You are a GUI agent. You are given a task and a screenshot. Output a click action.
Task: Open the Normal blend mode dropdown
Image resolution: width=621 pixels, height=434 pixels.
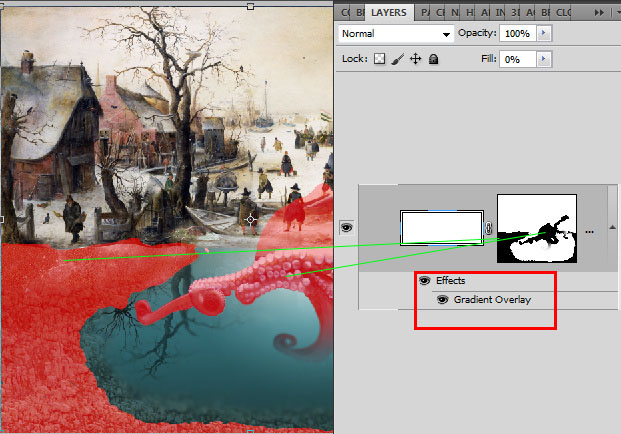[396, 34]
